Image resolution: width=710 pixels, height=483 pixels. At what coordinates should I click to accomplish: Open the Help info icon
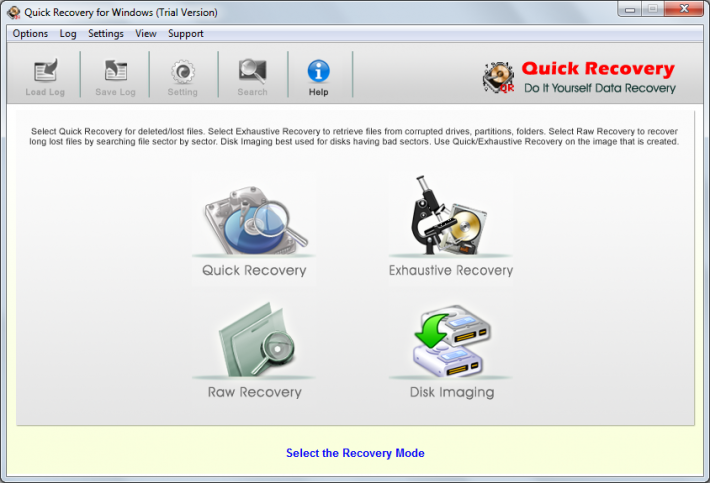[x=318, y=71]
